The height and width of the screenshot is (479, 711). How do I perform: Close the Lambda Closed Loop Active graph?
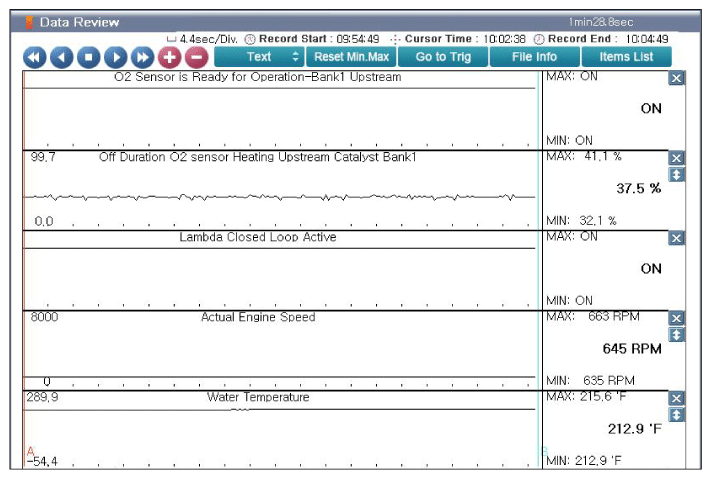tap(676, 238)
